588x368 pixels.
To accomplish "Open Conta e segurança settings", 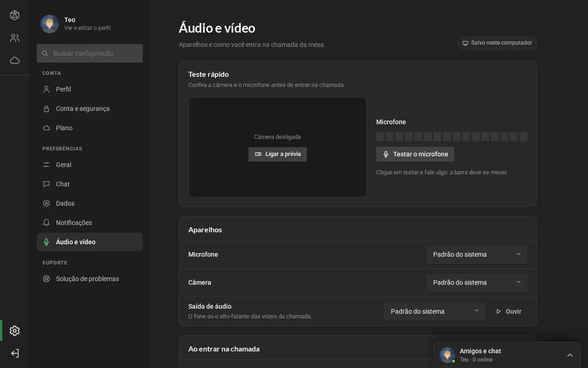I will 90,109.
